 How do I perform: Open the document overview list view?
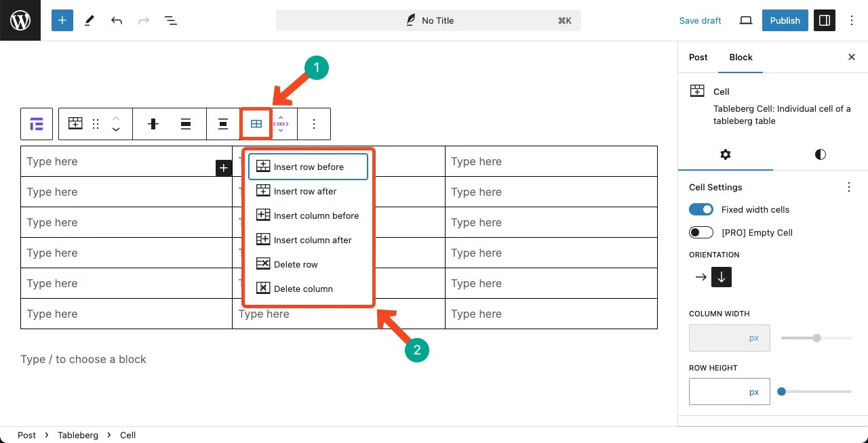(172, 20)
